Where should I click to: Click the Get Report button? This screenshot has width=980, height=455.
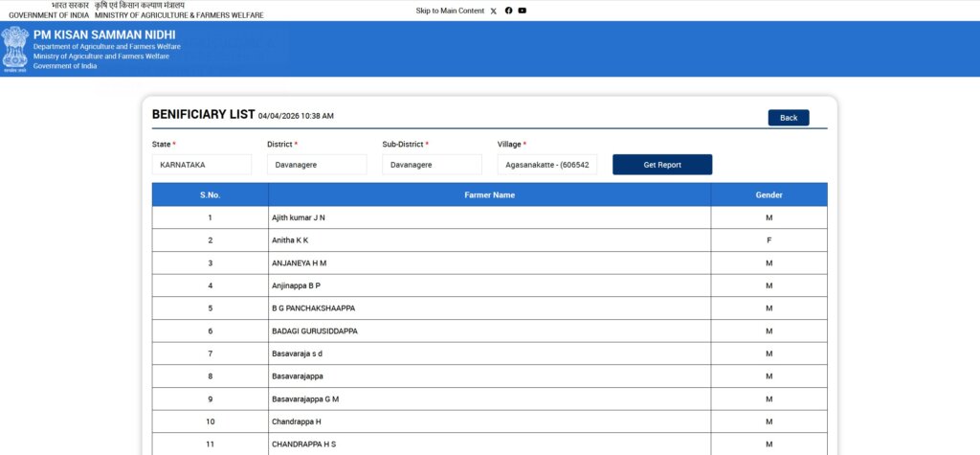click(662, 165)
